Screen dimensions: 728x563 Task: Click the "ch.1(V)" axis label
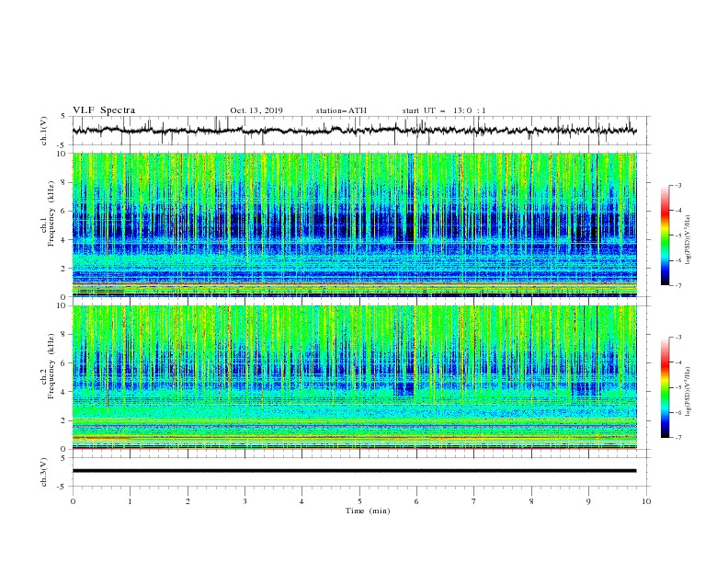(44, 131)
